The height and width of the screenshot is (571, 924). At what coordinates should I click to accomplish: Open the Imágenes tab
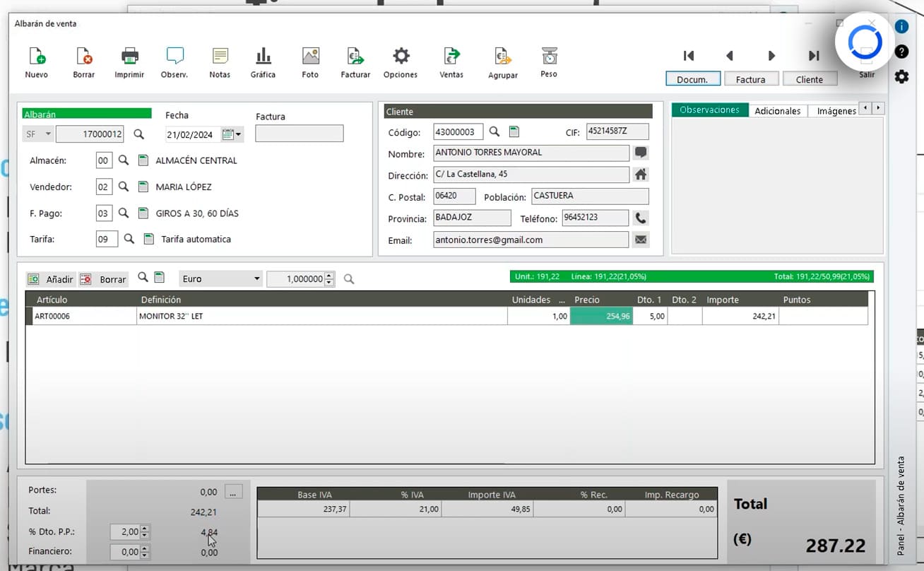click(x=836, y=110)
